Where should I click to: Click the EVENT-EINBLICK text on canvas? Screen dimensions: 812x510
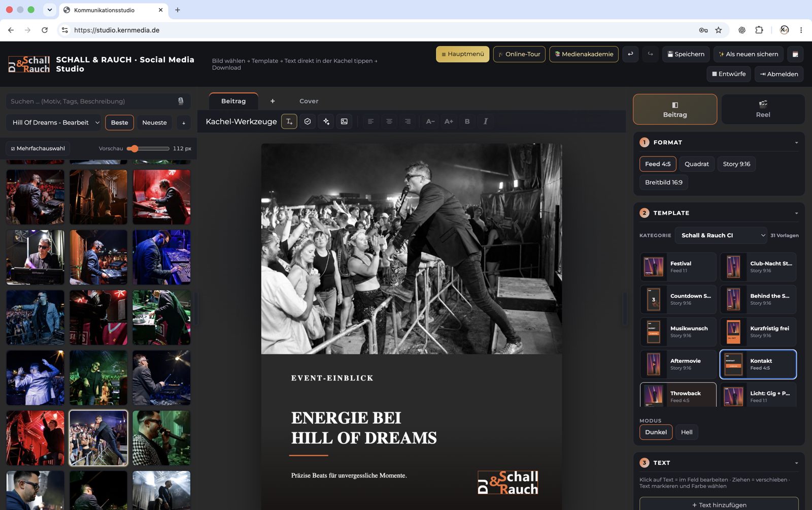[332, 378]
